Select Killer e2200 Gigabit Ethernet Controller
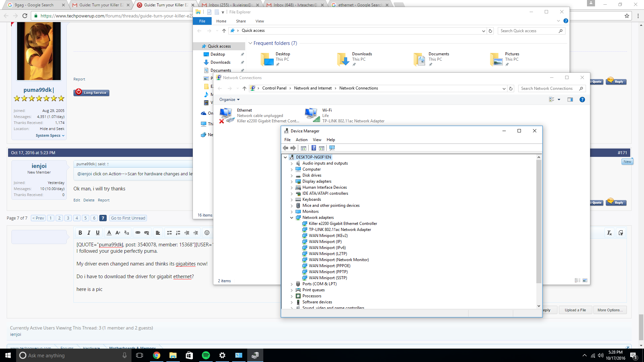Viewport: 644px width, 362px height. [x=343, y=224]
